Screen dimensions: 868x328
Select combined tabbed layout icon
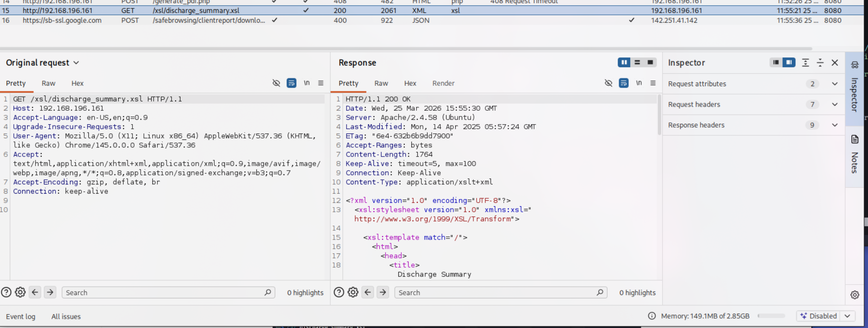(x=650, y=62)
